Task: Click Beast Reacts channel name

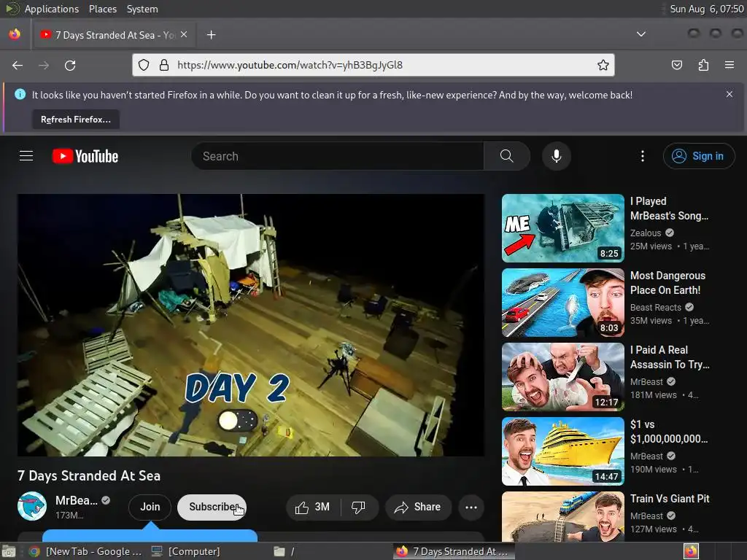Action: click(x=656, y=307)
